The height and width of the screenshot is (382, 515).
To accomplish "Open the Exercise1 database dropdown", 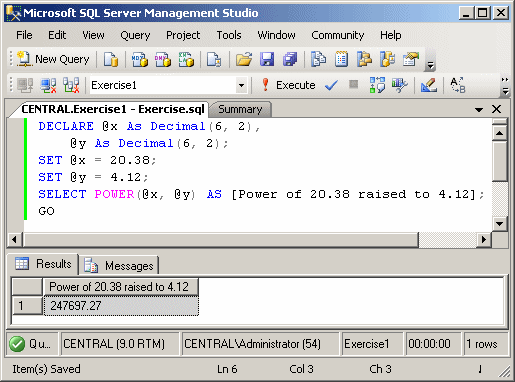I will [x=241, y=86].
